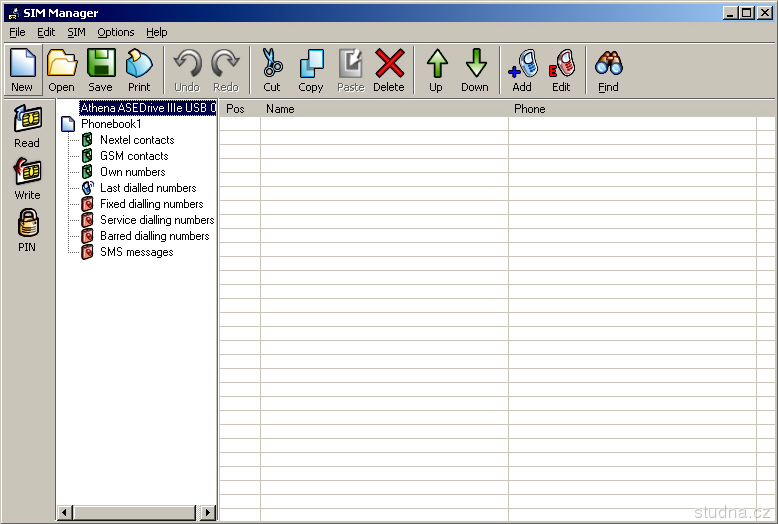Open a file with the Open icon
Viewport: 778px width, 524px height.
(x=61, y=70)
